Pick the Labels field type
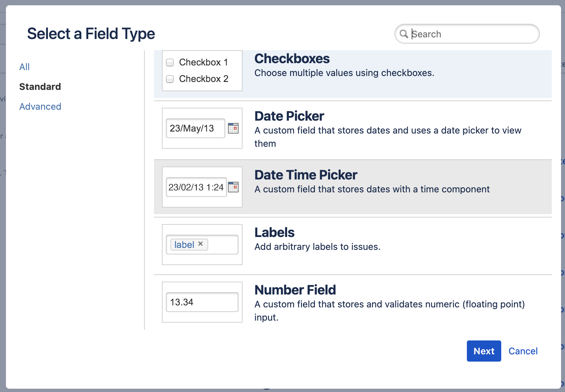The height and width of the screenshot is (392, 565). pyautogui.click(x=353, y=245)
